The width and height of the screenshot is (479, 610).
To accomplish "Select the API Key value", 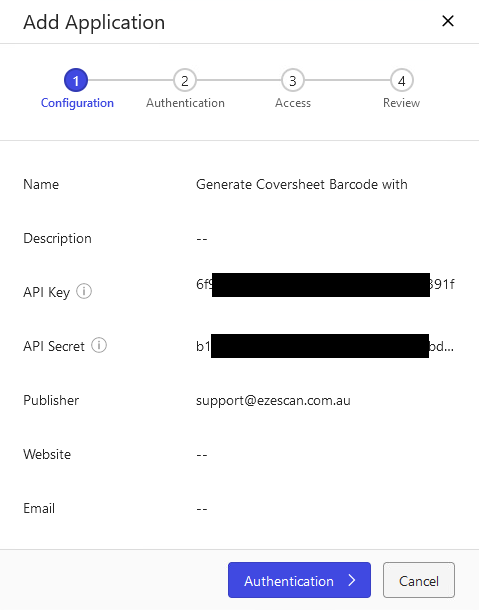I will click(325, 284).
